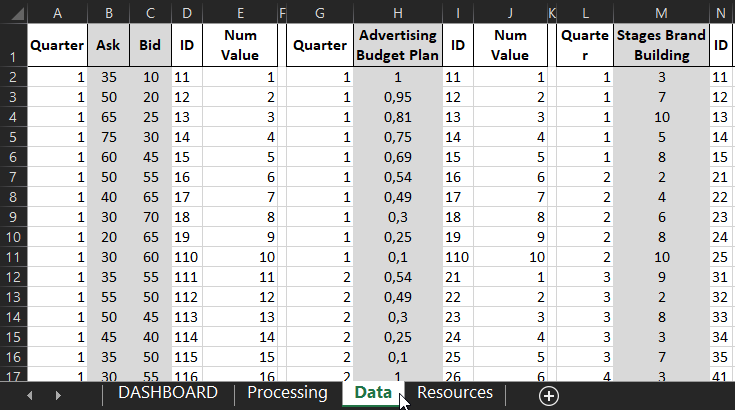The width and height of the screenshot is (735, 410).
Task: Switch to the Processing sheet tab
Action: (287, 393)
